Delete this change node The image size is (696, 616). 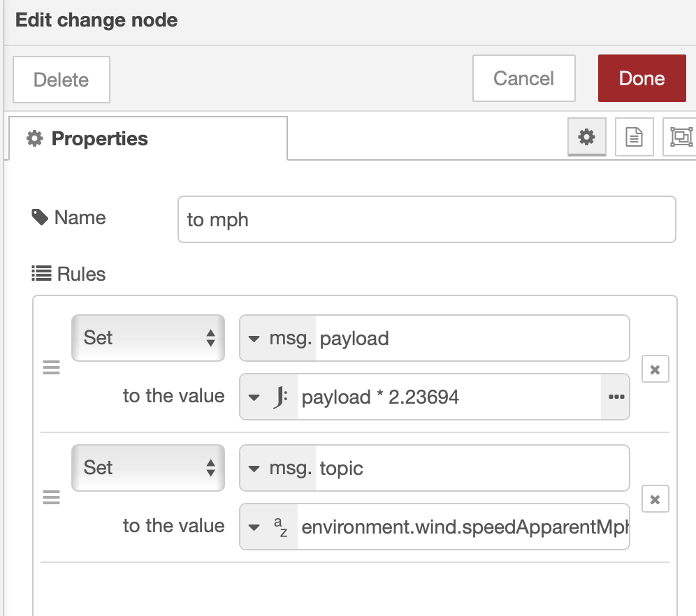pyautogui.click(x=61, y=80)
